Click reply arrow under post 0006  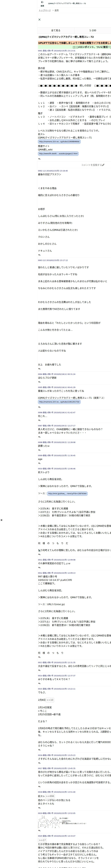[39, 420]
